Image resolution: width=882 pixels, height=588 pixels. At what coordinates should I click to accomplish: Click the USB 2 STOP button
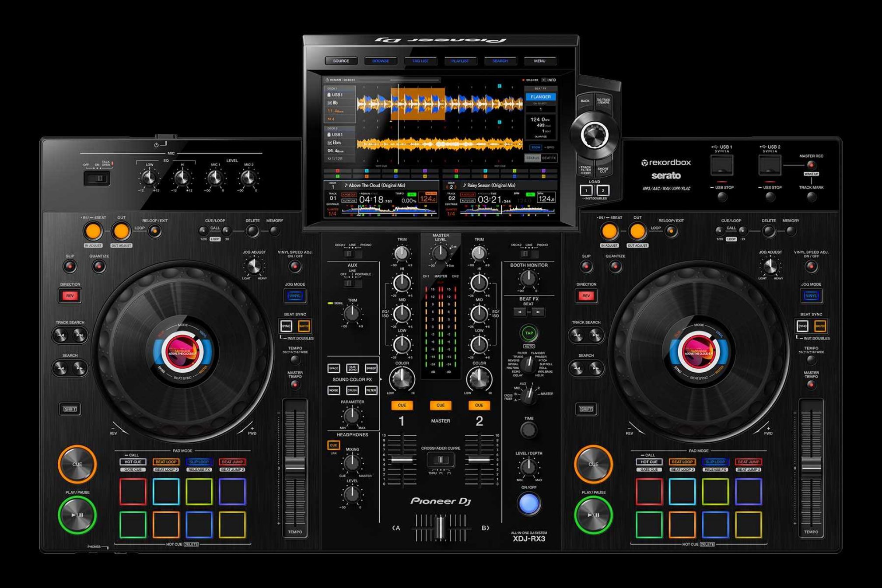point(770,197)
